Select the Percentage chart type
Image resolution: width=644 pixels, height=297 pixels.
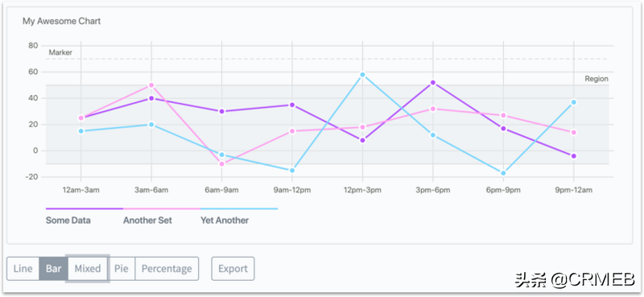coord(167,269)
